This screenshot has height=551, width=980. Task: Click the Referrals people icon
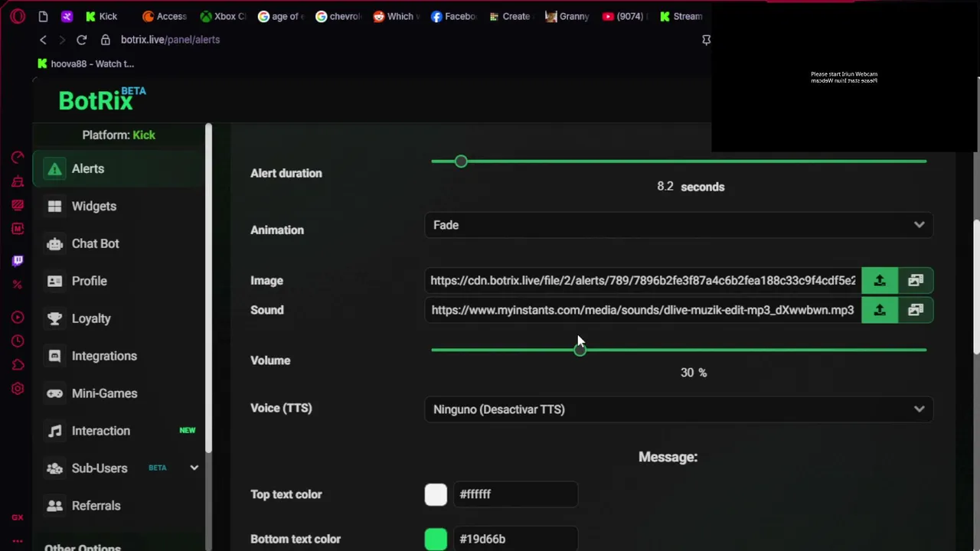54,506
